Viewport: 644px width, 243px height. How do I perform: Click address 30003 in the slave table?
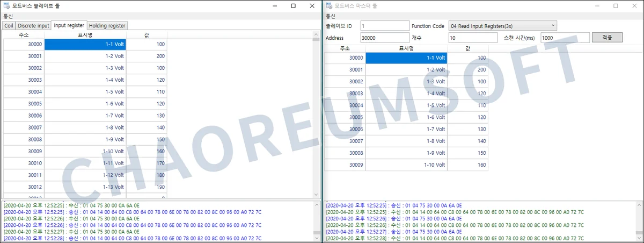coord(24,80)
